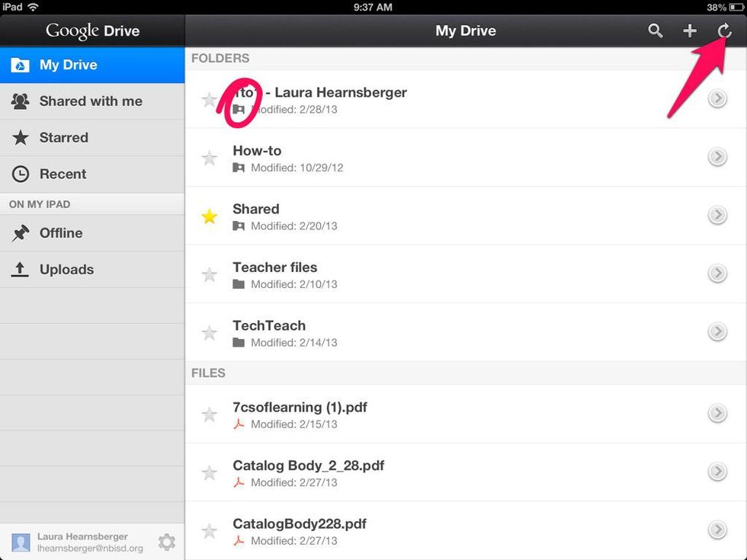This screenshot has height=560, width=747.
Task: Tap Laura Hearnsberger account avatar
Action: click(21, 542)
